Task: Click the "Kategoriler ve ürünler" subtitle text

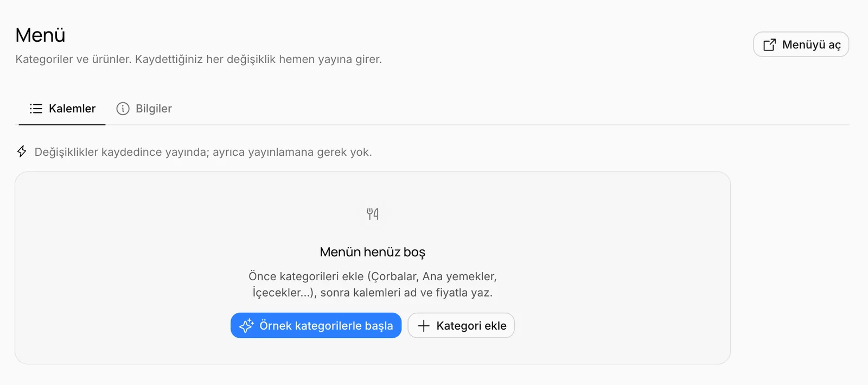Action: (x=199, y=59)
